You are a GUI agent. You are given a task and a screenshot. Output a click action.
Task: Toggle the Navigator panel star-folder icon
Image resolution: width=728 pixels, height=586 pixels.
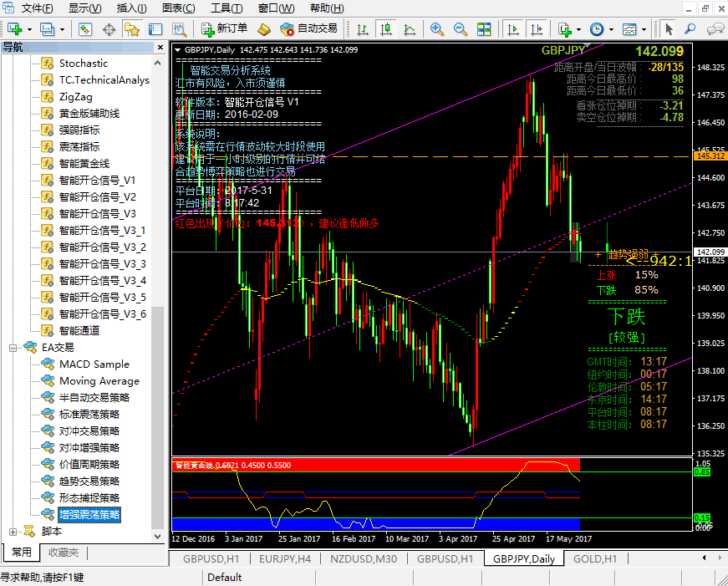[x=131, y=29]
